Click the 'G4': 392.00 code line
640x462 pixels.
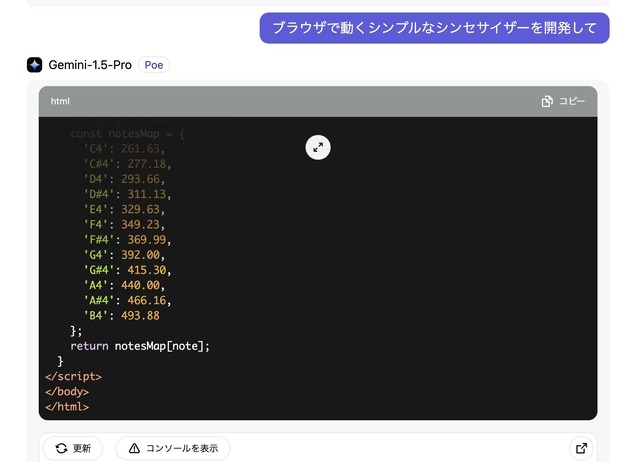[124, 255]
